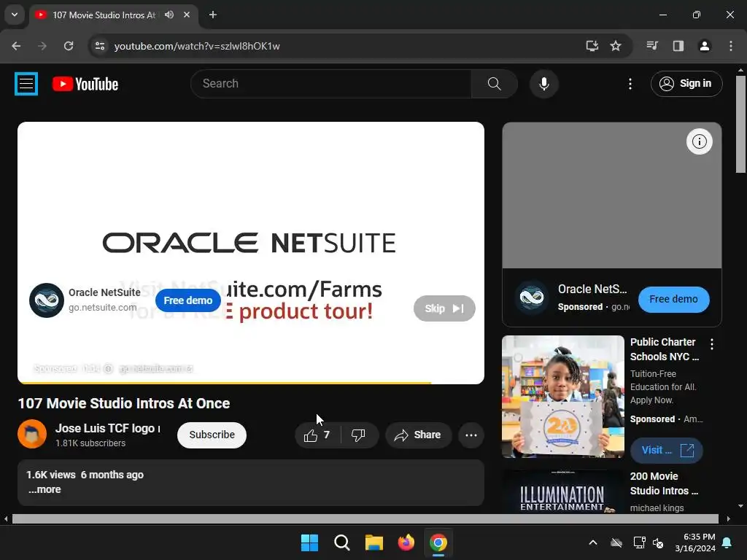Open the YouTube guide hamburger menu
Image resolution: width=747 pixels, height=560 pixels.
(x=26, y=84)
